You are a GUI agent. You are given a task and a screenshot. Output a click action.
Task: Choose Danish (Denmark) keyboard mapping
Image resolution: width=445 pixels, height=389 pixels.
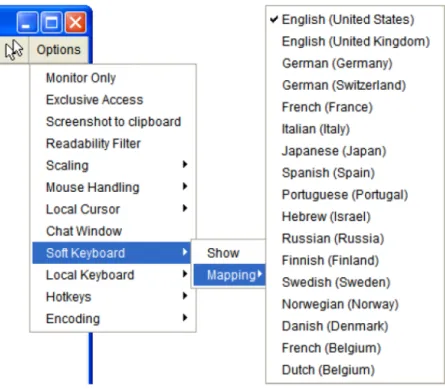355,326
